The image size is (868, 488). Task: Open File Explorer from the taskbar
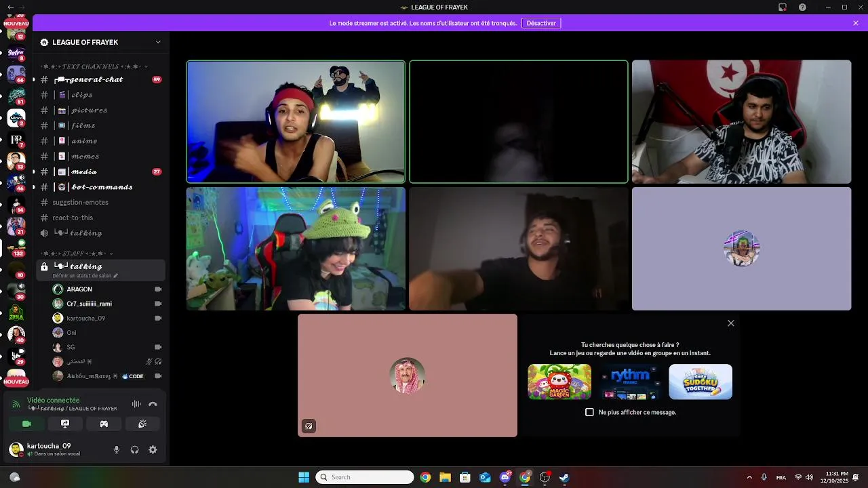[445, 477]
